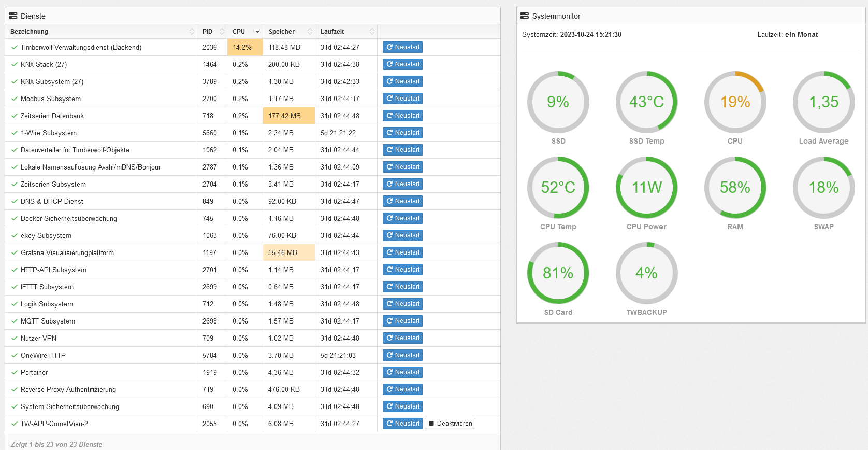Restart Lokale Namensauflösung Avahi/mDNS/Bonjour
The width and height of the screenshot is (868, 450).
(402, 167)
